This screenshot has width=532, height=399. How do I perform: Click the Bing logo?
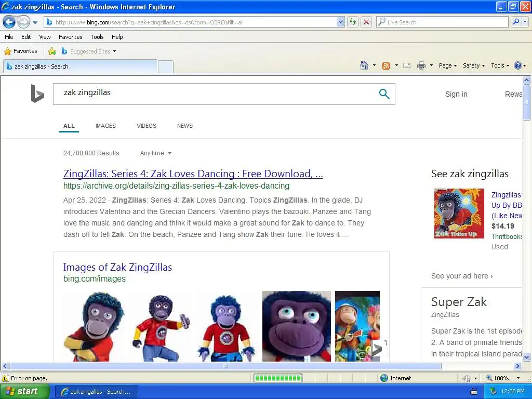(x=37, y=94)
